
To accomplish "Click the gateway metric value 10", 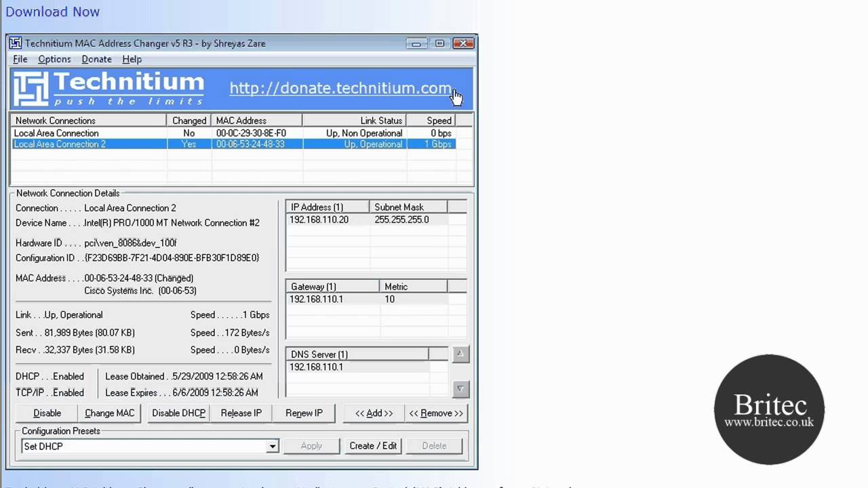I will [389, 300].
